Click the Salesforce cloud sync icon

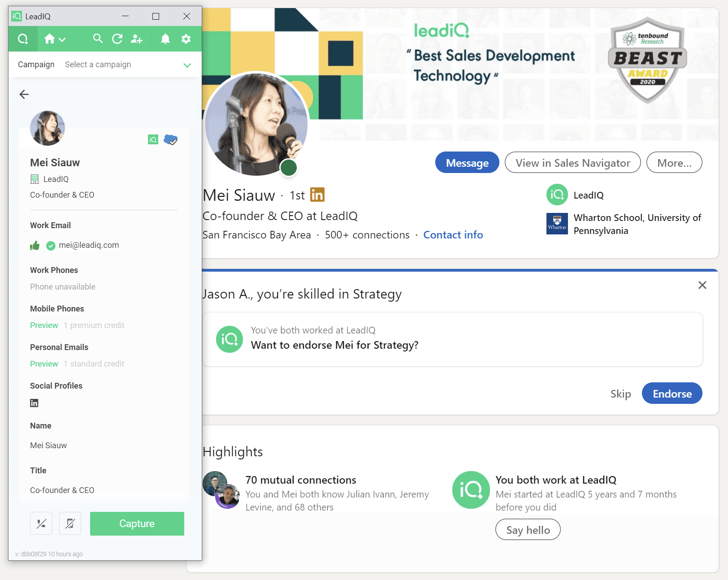coord(170,140)
